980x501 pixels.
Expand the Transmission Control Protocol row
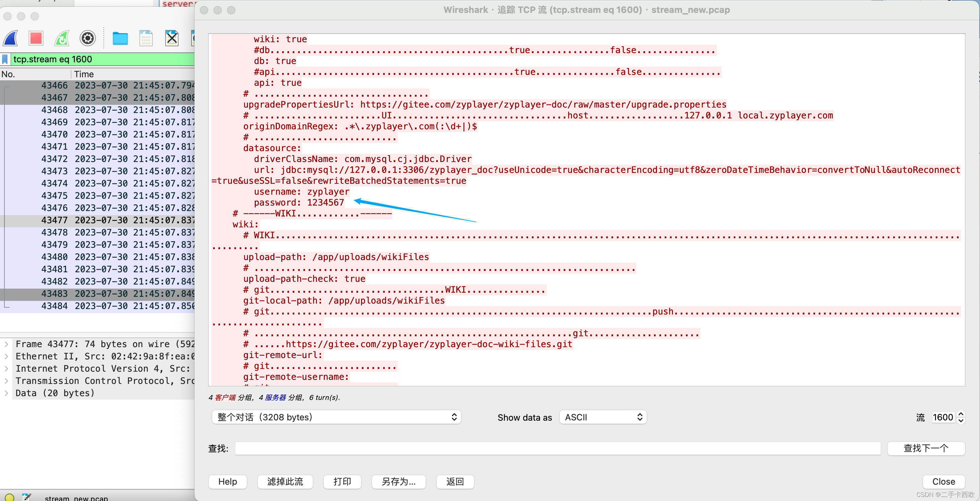[6, 381]
